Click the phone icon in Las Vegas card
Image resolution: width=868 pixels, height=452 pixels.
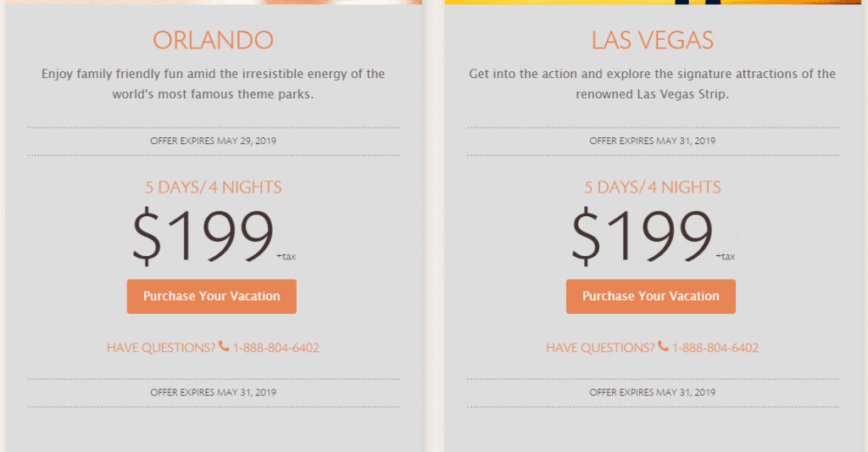(663, 347)
